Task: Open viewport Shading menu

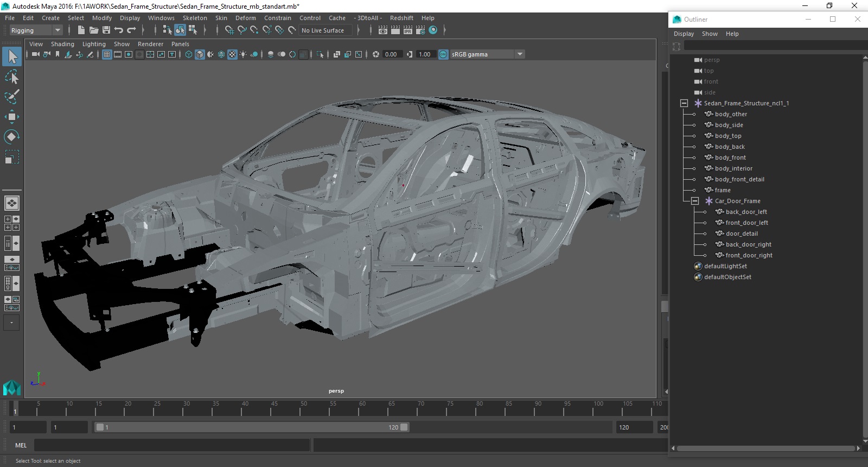Action: (62, 44)
